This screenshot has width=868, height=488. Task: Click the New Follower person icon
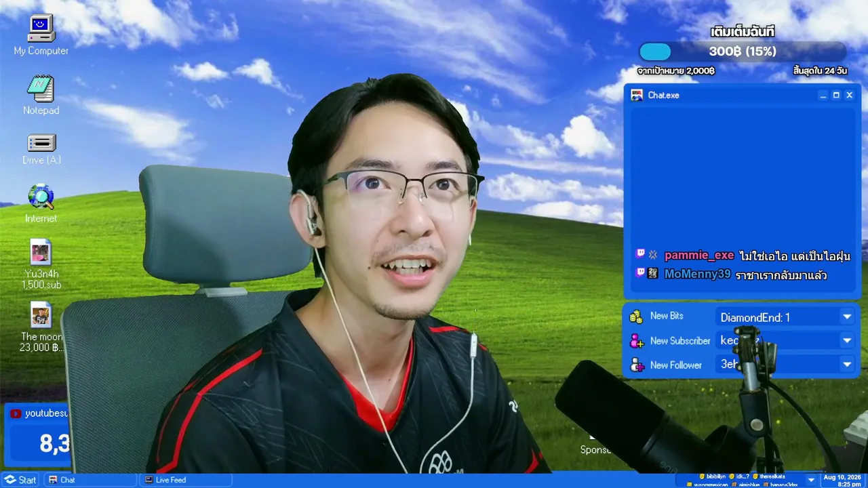[x=636, y=365]
